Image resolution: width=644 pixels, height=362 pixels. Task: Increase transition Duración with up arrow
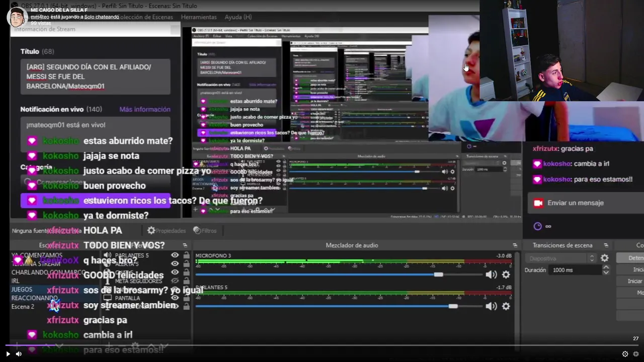[x=606, y=267]
